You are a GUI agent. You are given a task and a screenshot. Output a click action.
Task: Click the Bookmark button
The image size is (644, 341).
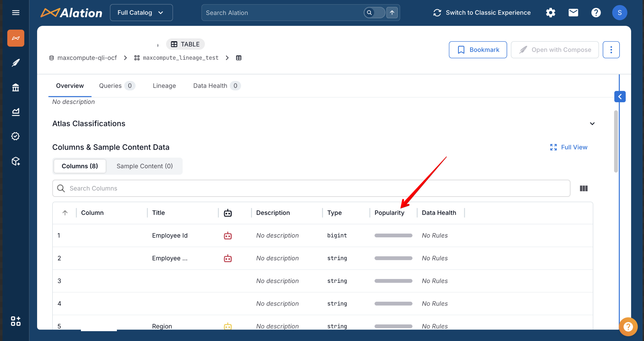click(478, 50)
